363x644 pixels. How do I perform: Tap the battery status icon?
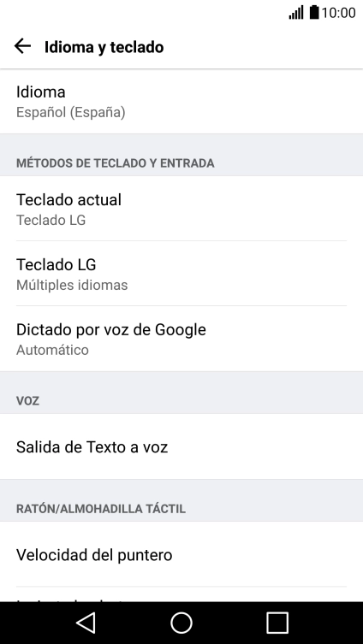[314, 12]
